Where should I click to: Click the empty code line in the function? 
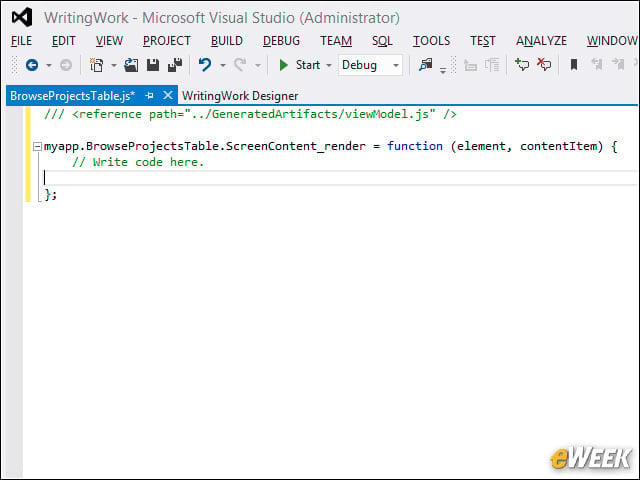pyautogui.click(x=340, y=178)
